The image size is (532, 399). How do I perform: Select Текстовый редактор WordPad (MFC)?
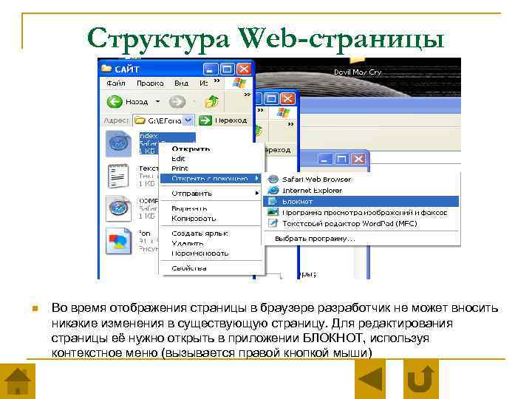click(361, 223)
